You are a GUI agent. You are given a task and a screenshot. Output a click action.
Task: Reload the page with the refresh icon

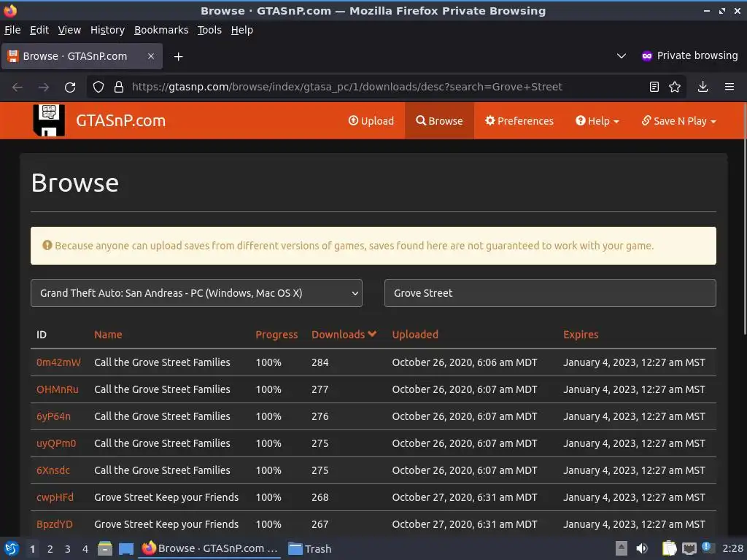(x=70, y=87)
